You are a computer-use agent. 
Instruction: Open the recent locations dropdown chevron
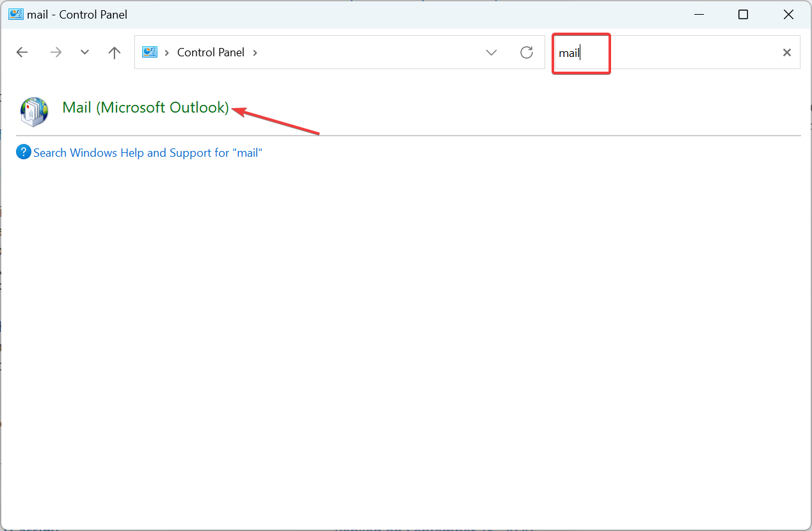pyautogui.click(x=84, y=52)
